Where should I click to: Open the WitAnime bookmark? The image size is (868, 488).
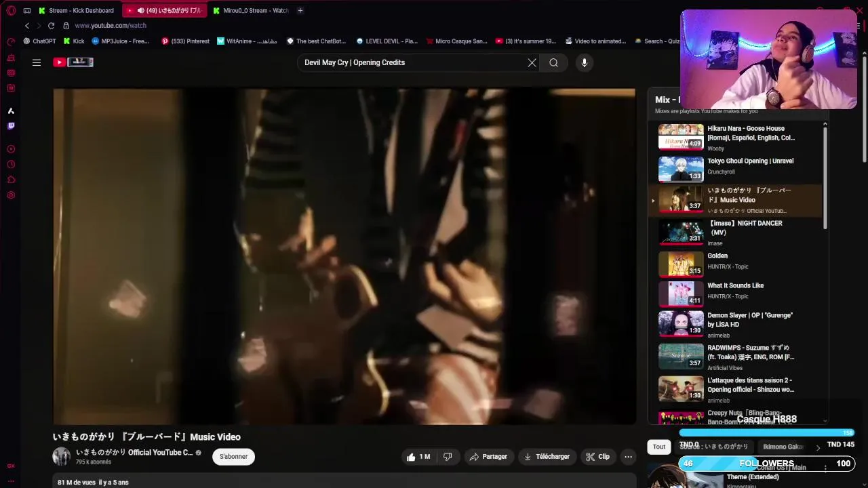(x=247, y=41)
